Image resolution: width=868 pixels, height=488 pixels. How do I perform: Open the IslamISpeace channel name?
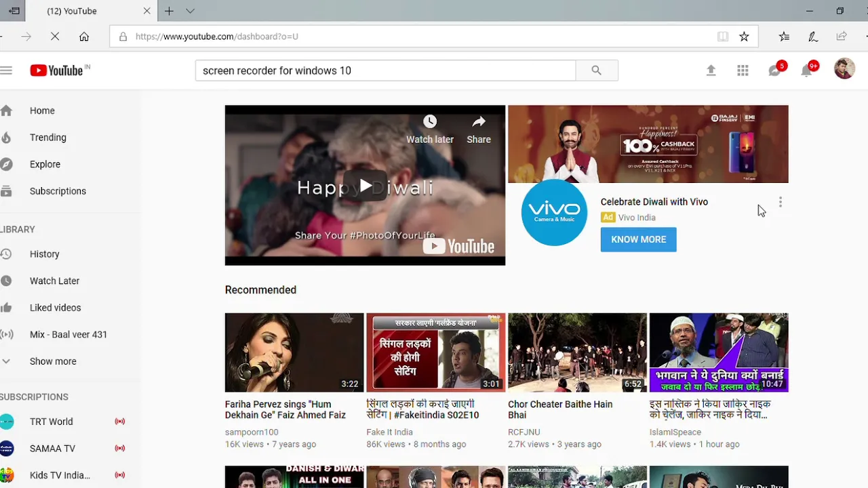tap(675, 432)
